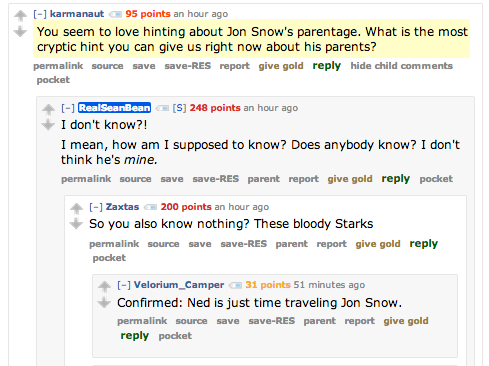This screenshot has height=366, width=489.
Task: Collapse RealSeanBean's comment with [-]
Action: pyautogui.click(x=68, y=108)
